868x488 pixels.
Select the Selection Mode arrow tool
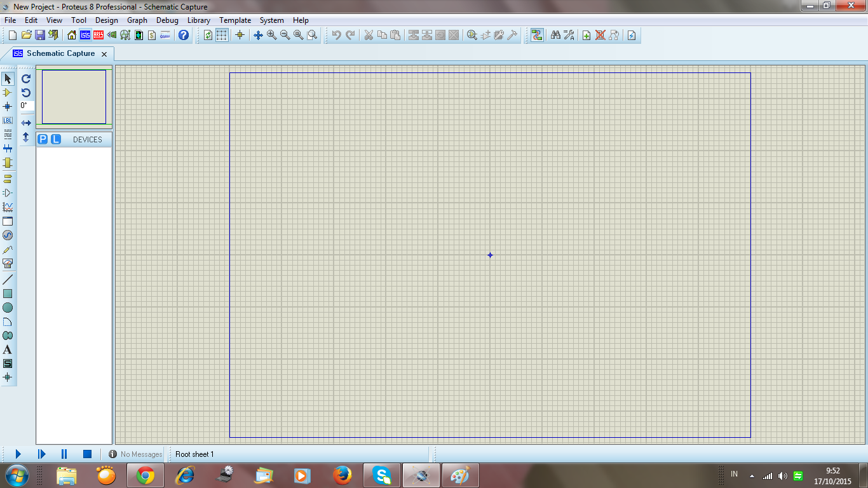8,79
